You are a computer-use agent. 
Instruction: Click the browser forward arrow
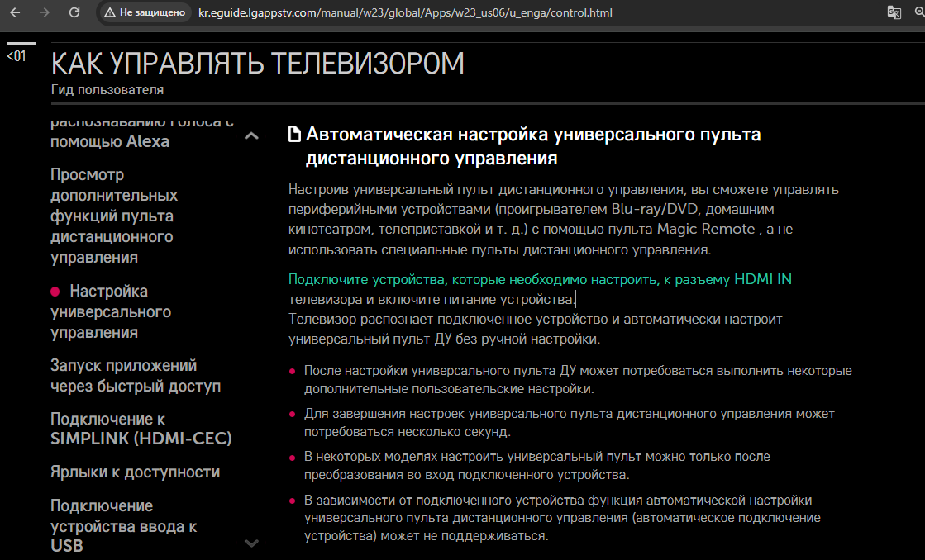[45, 13]
